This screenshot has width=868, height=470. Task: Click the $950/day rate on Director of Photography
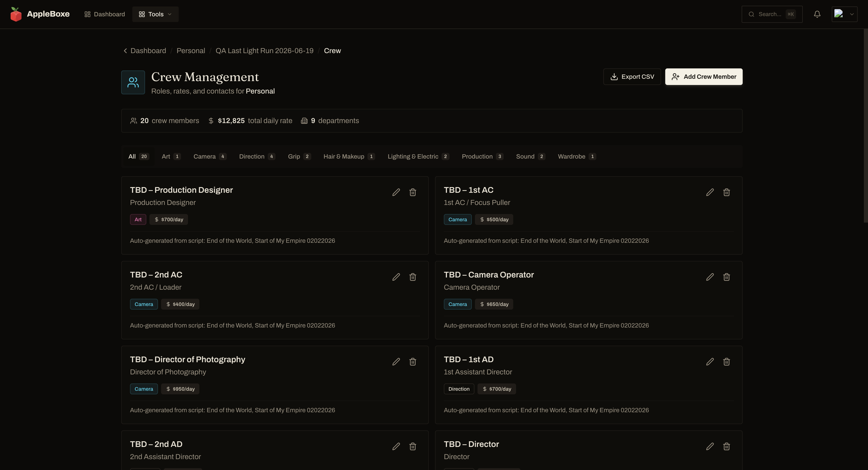pos(180,389)
